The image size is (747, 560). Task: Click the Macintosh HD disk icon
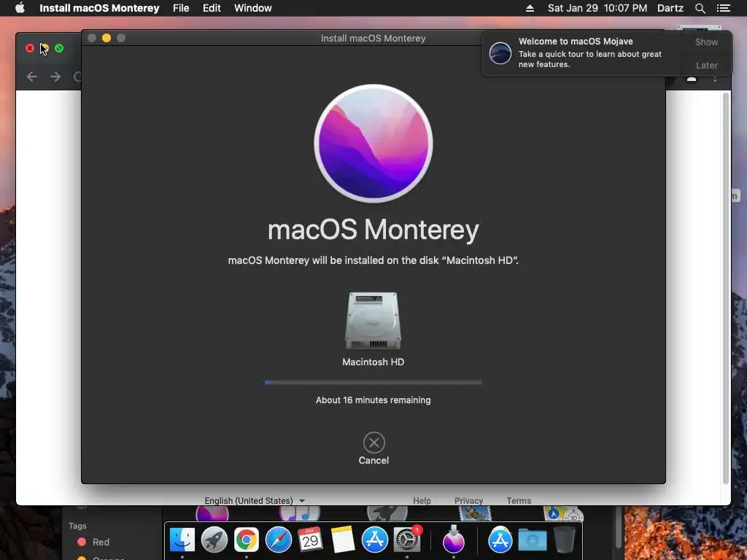(373, 321)
